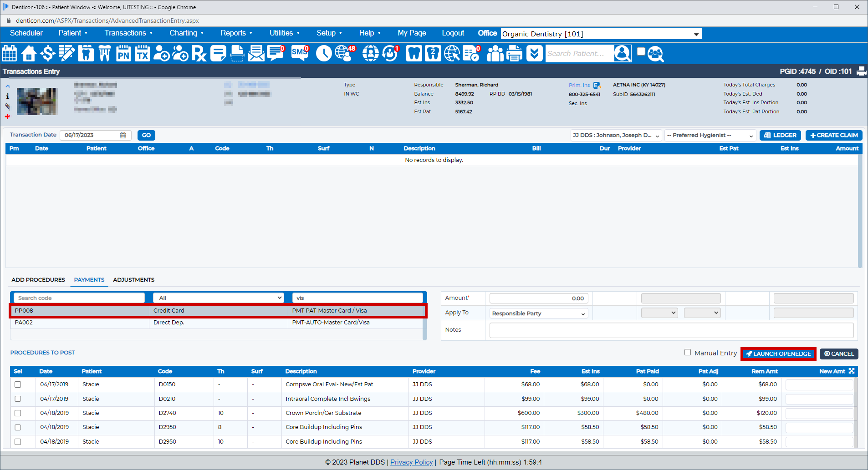Open the Privacy Policy link
Image resolution: width=868 pixels, height=470 pixels.
[x=411, y=462]
